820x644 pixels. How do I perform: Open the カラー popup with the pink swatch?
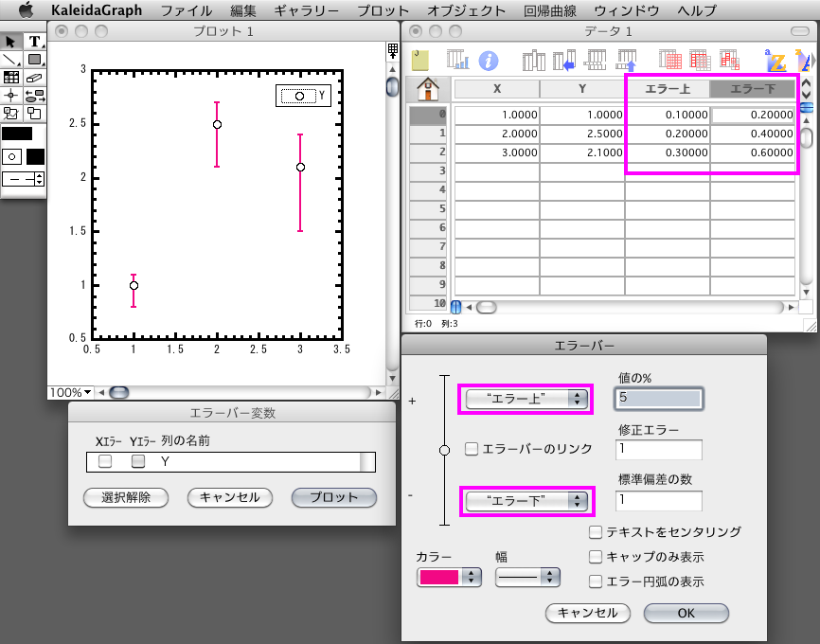click(449, 577)
